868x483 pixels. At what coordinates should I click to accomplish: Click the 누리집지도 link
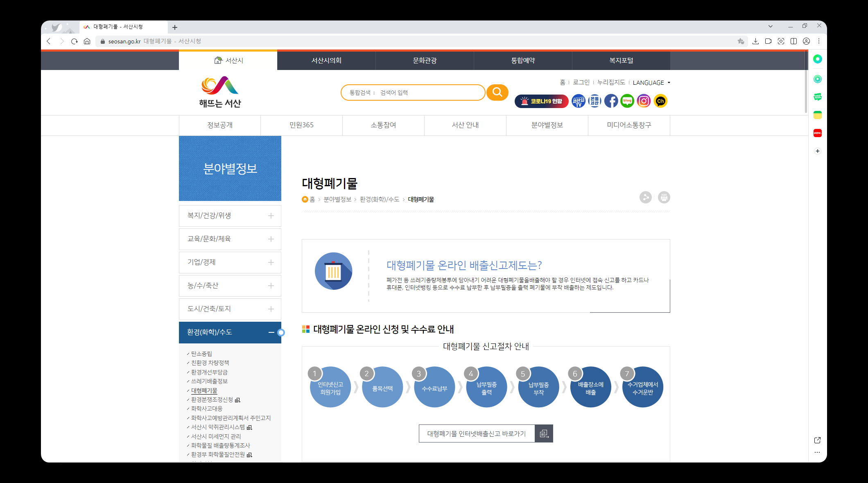coord(611,82)
